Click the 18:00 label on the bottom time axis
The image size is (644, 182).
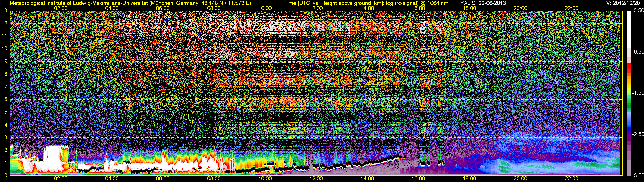click(469, 179)
